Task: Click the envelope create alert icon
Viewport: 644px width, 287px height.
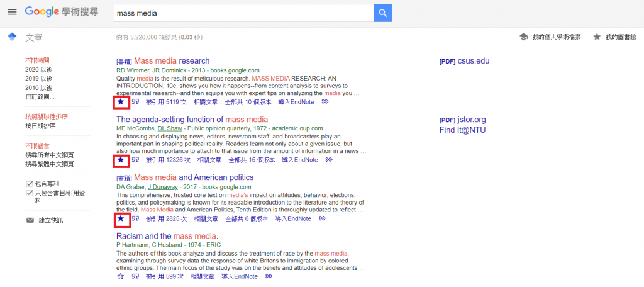Action: (30, 220)
